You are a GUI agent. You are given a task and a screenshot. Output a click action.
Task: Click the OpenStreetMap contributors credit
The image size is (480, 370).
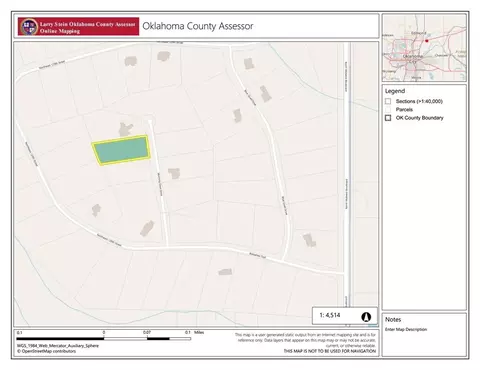pos(46,351)
